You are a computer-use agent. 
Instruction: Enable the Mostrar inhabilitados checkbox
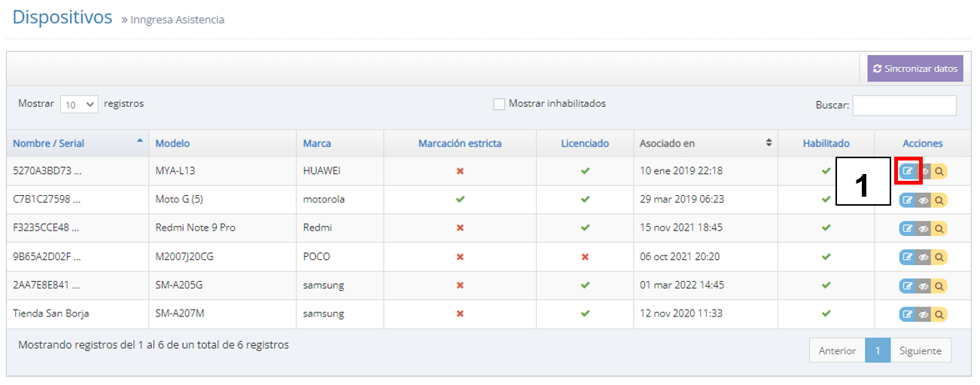coord(499,105)
